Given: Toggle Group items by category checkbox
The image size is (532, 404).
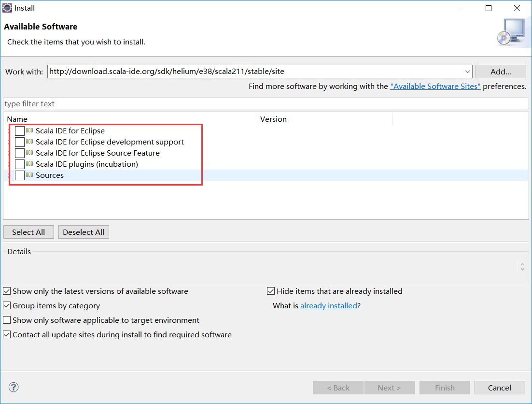Looking at the screenshot, I should (7, 305).
